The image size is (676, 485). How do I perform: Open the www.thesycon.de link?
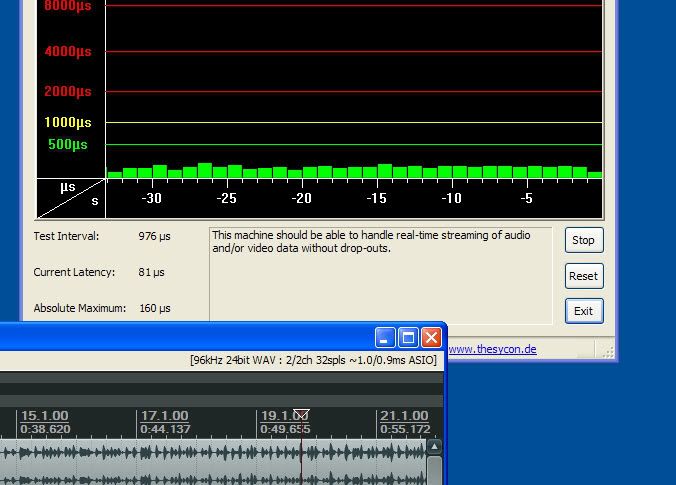pos(492,349)
